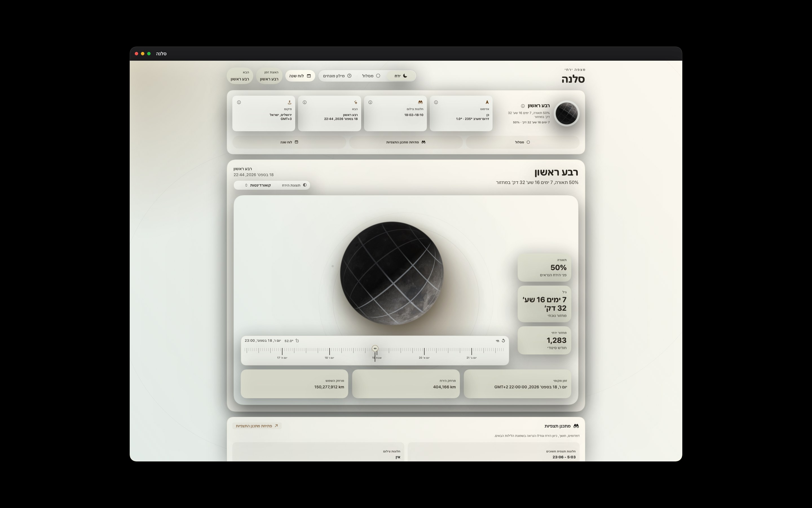This screenshot has width=812, height=508.
Task: Click the large moon globe image
Action: [392, 273]
